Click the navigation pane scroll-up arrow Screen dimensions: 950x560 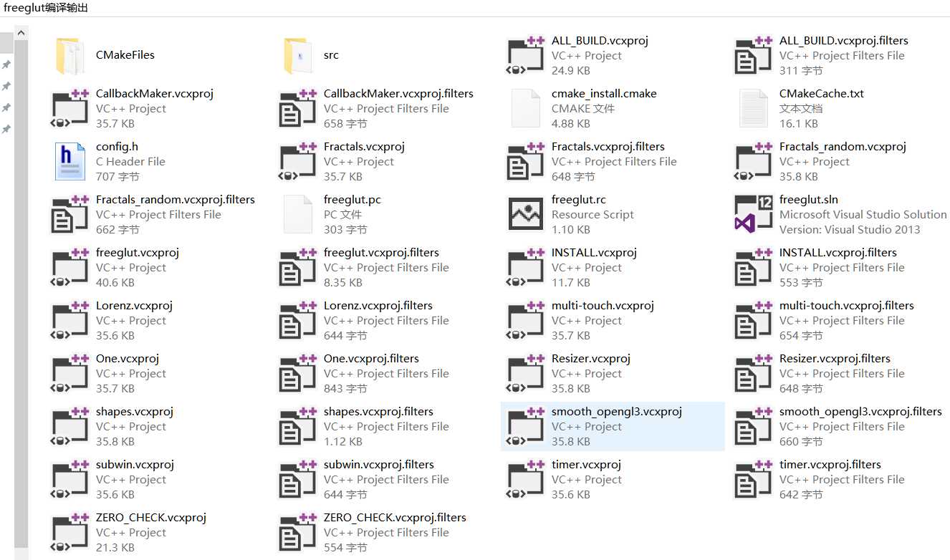[x=21, y=33]
